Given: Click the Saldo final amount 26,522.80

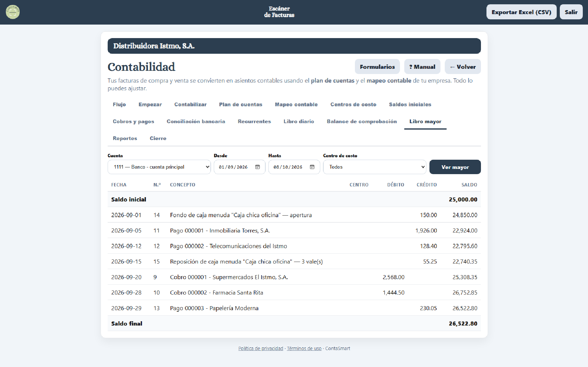Looking at the screenshot, I should click(x=463, y=323).
